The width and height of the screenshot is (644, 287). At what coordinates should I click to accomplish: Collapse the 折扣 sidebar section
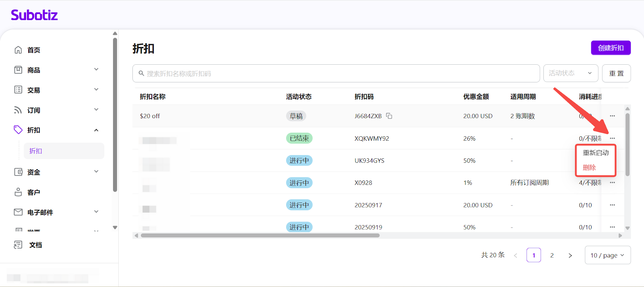(96, 130)
